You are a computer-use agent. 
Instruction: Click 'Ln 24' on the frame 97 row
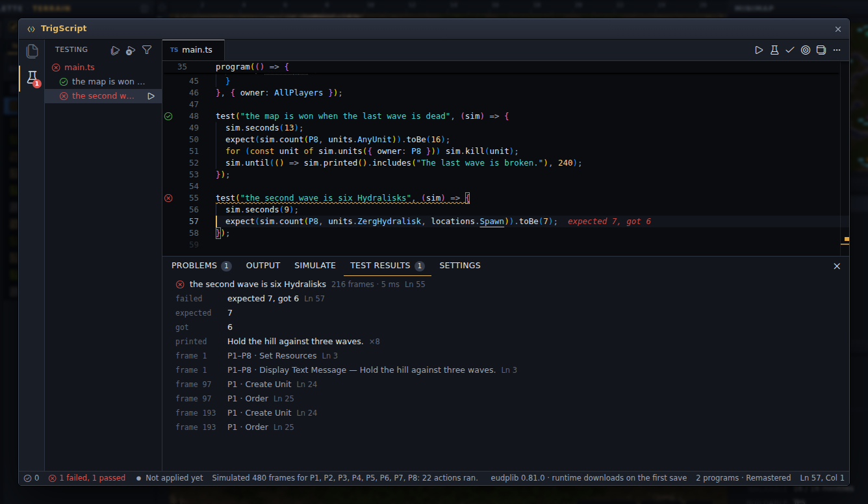[x=307, y=384]
